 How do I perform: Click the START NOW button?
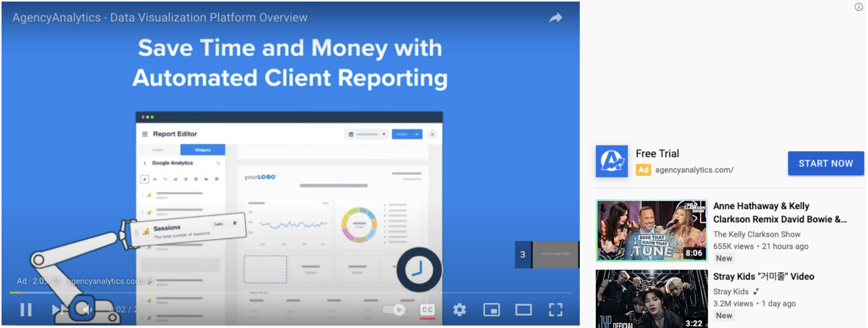[x=826, y=163]
